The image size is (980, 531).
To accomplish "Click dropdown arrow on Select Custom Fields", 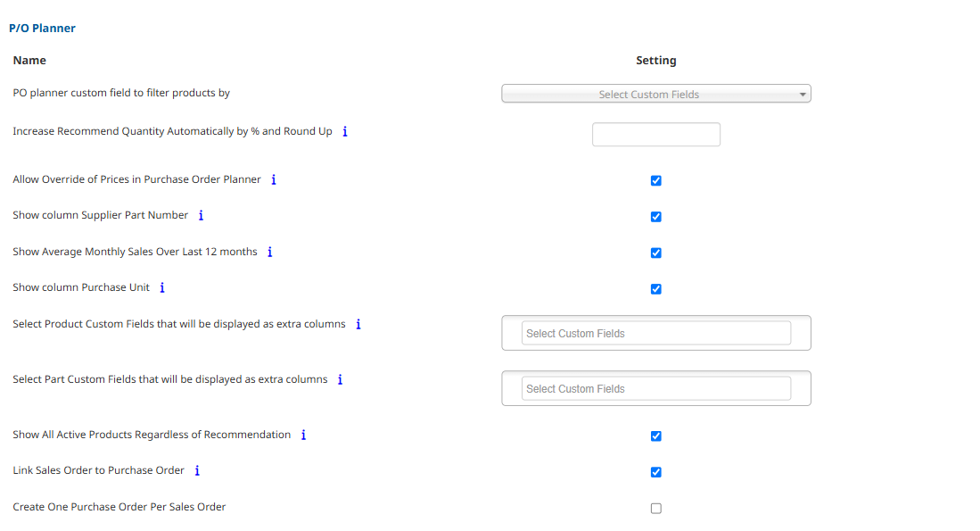I will point(803,95).
